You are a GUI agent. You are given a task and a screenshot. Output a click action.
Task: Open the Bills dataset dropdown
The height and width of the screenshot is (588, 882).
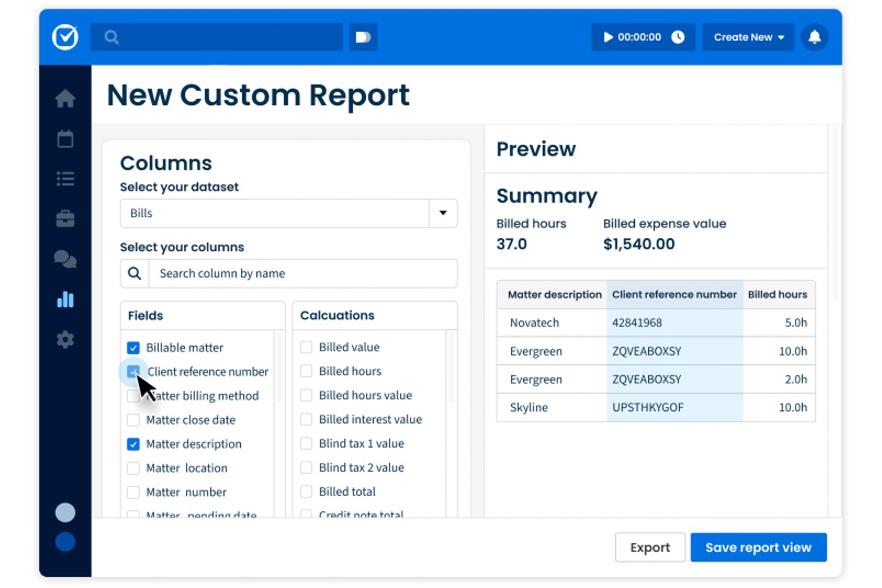[288, 213]
